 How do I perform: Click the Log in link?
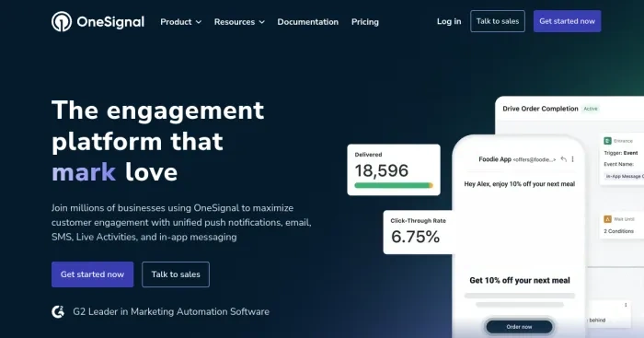coord(449,21)
